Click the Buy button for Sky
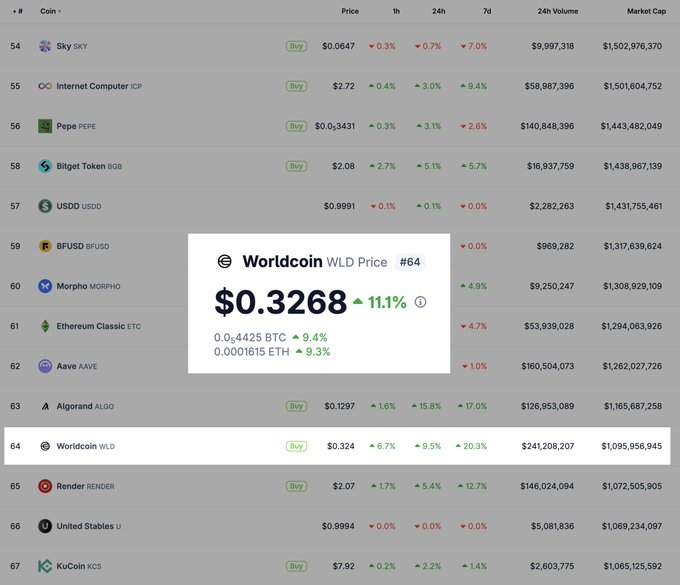The image size is (680, 585). coord(296,46)
